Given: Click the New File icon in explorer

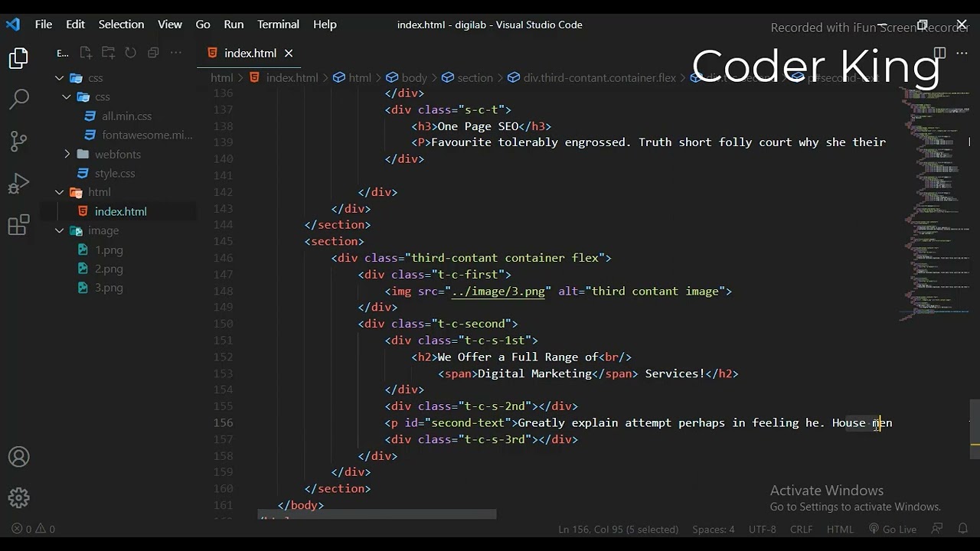Looking at the screenshot, I should [x=86, y=53].
